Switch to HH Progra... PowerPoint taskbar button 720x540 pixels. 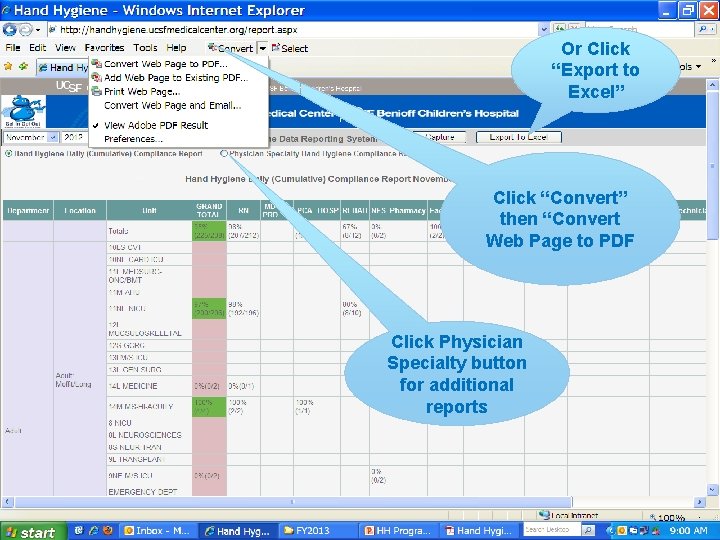click(x=399, y=531)
